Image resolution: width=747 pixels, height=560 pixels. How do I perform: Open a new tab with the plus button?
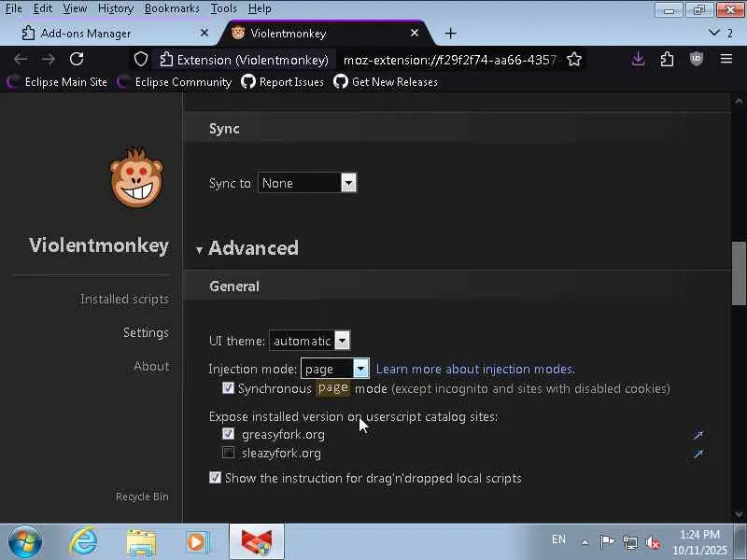(x=450, y=34)
